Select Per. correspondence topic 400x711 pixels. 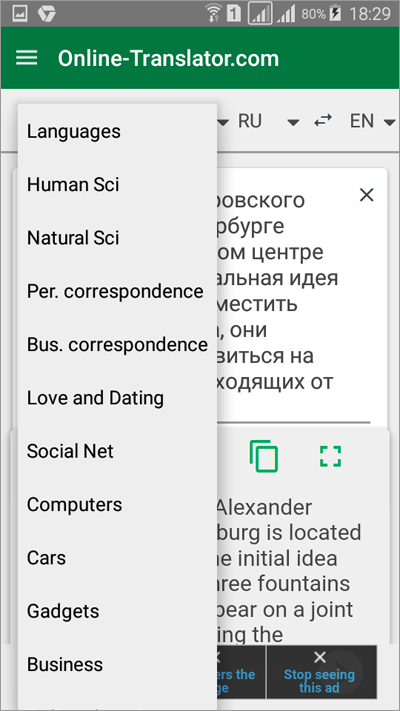pos(117,291)
